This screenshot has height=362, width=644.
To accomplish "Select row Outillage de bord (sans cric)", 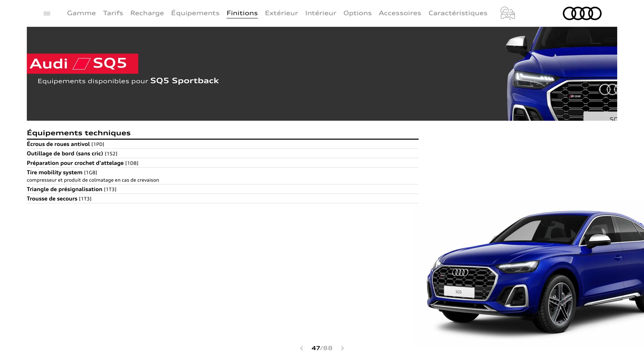I will [223, 154].
